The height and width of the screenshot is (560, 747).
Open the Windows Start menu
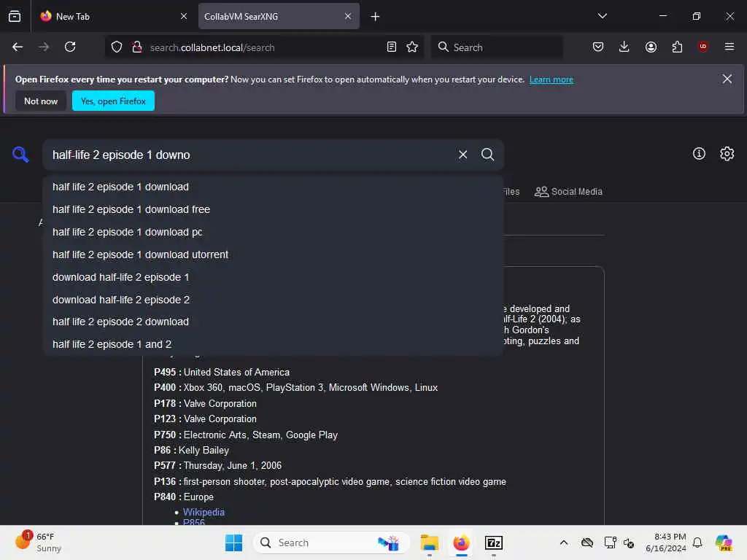coord(233,542)
